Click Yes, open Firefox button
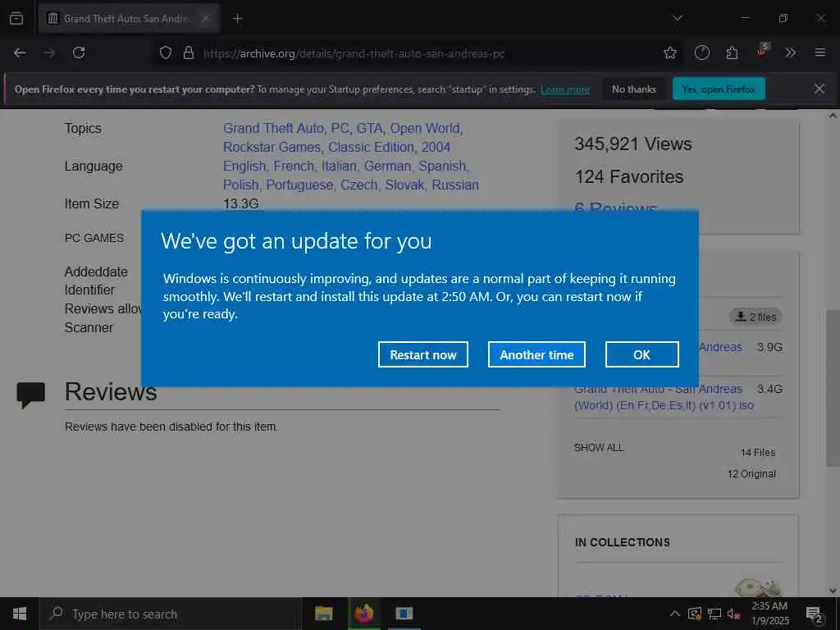This screenshot has width=840, height=630. (x=719, y=89)
